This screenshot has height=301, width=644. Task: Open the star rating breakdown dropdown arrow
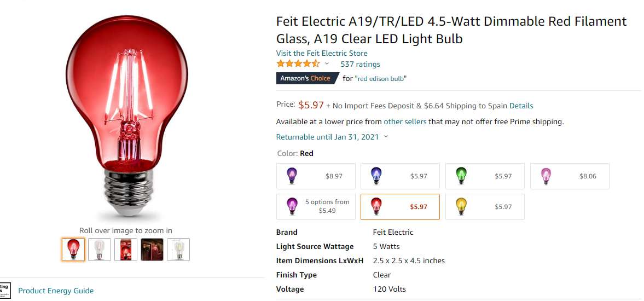[327, 64]
